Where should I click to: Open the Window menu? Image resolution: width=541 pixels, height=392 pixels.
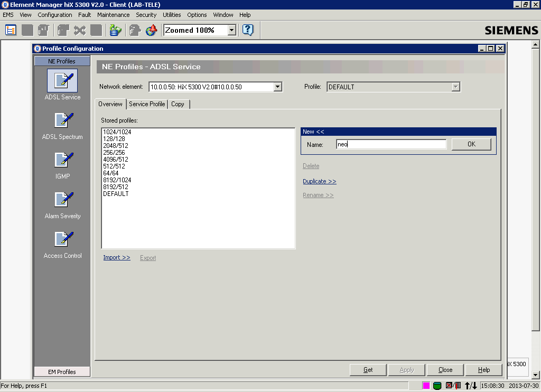(x=223, y=15)
